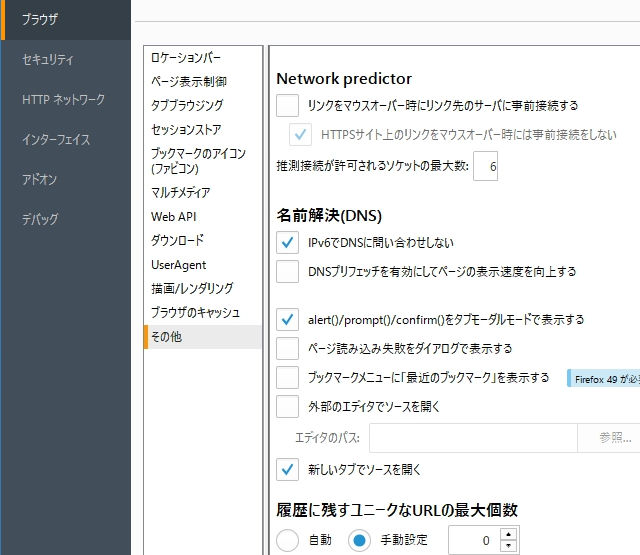Click the Network predictor heading

[344, 79]
